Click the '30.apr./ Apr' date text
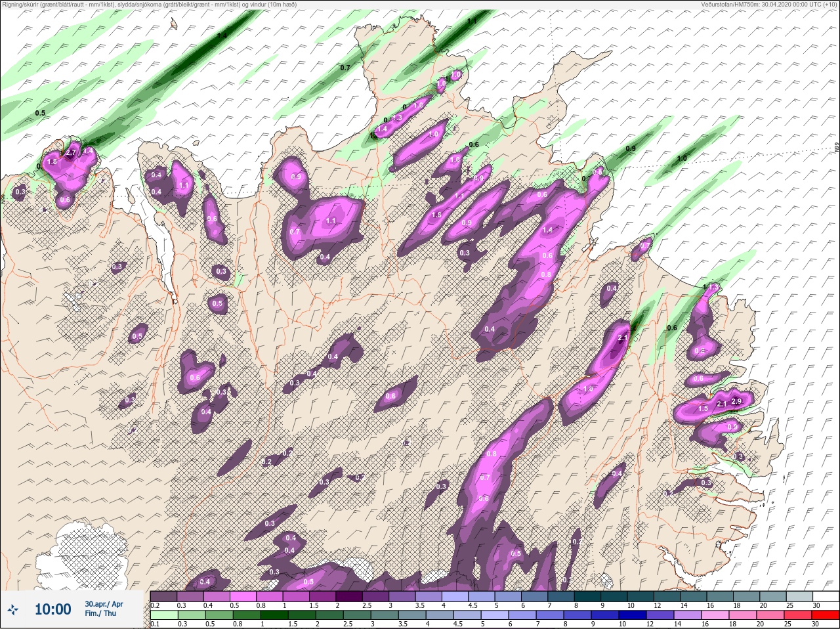Viewport: 840px width, 629px height. click(x=104, y=604)
